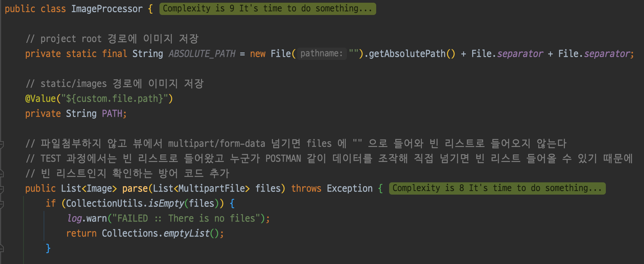Click the PATH field name
Image resolution: width=644 pixels, height=264 pixels.
[112, 114]
